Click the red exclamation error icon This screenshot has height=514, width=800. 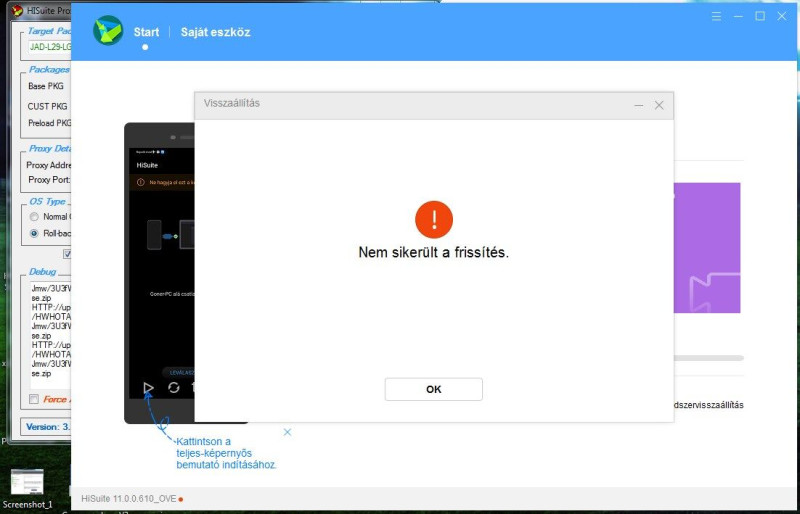point(434,219)
